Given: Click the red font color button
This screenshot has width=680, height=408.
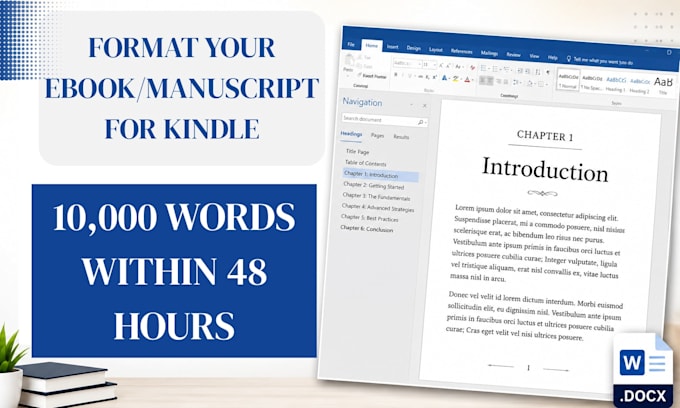Looking at the screenshot, I should coord(468,79).
